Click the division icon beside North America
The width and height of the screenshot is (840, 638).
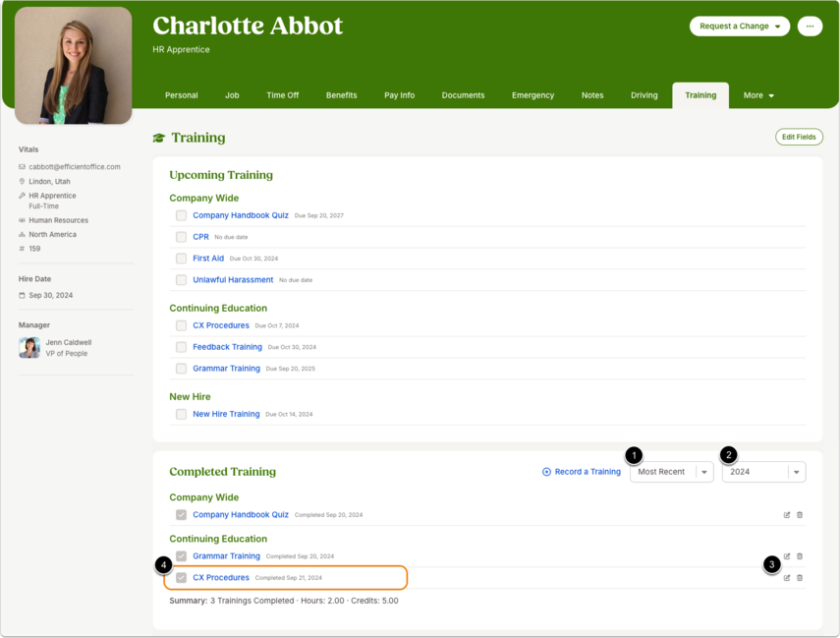(22, 234)
